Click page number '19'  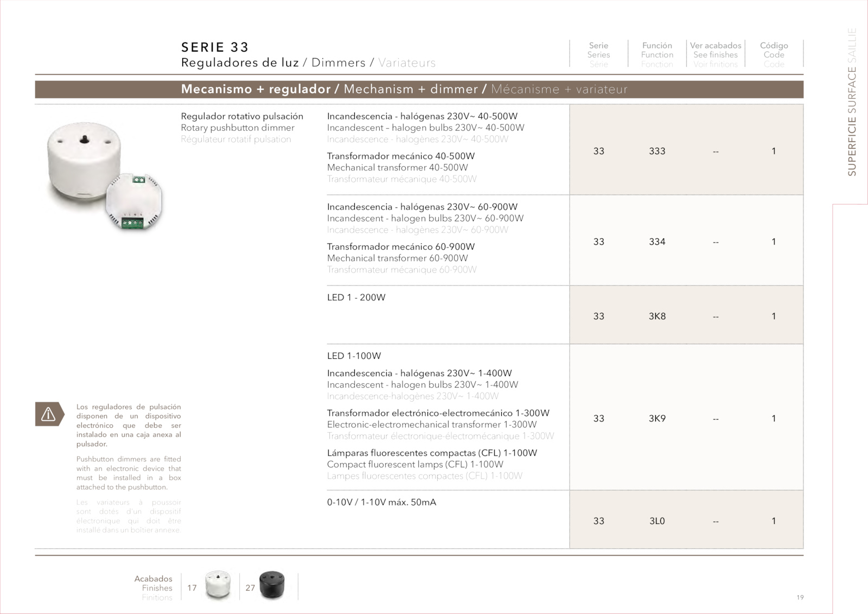[800, 597]
